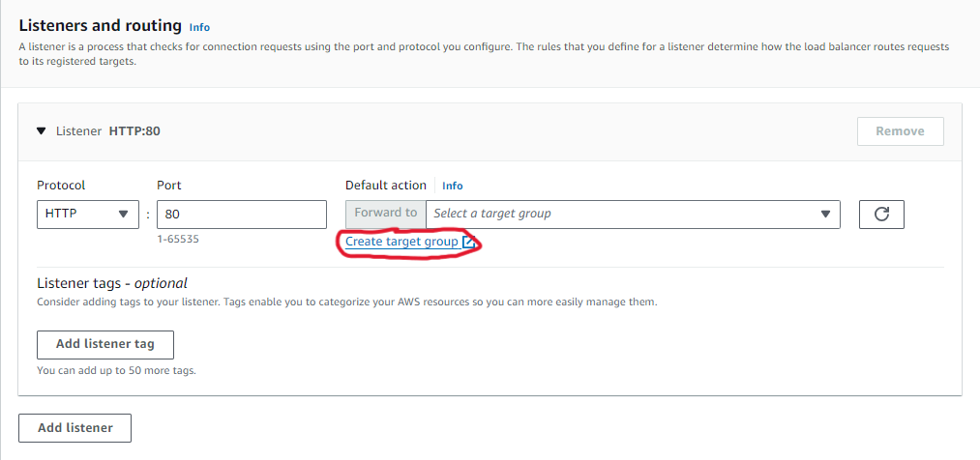
Task: Click the Add listener button
Action: [x=75, y=428]
